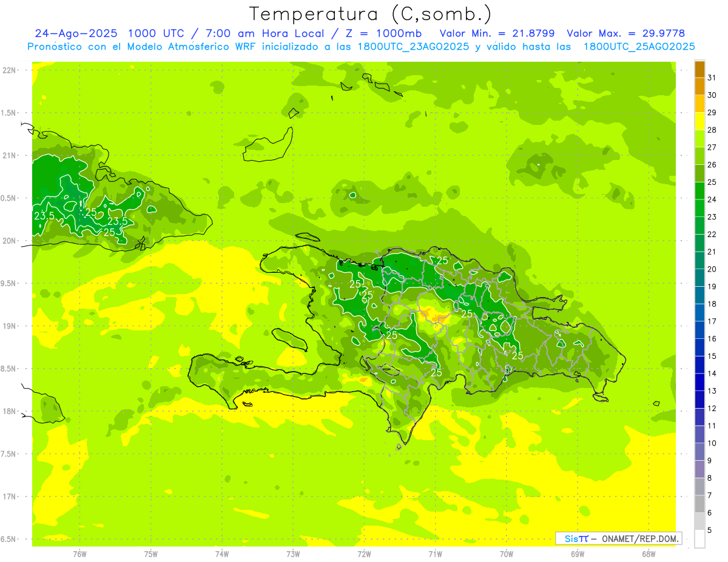Viewport: 728px width, 562px height.
Task: Click the "17N" latitude axis label
Action: coord(9,497)
